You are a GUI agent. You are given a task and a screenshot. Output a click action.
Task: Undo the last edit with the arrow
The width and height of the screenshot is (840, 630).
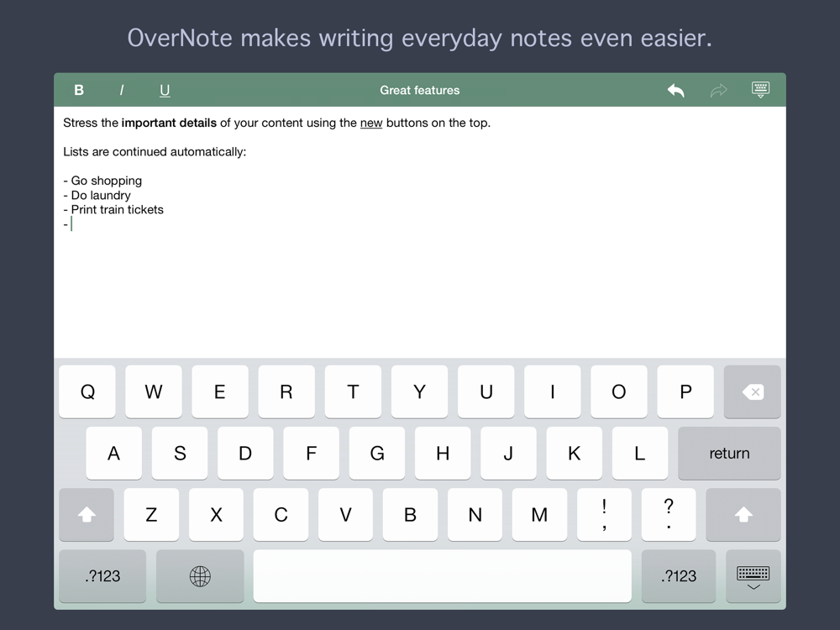click(x=676, y=90)
